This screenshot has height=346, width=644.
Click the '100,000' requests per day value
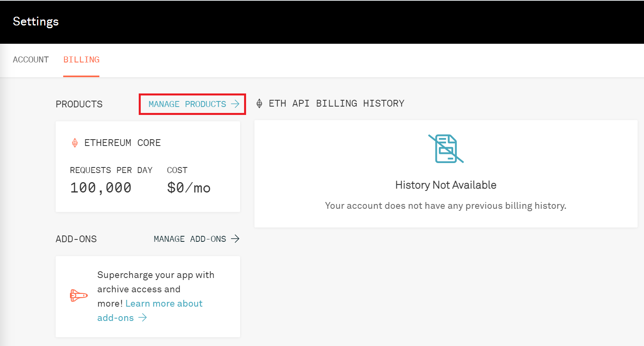click(x=101, y=188)
